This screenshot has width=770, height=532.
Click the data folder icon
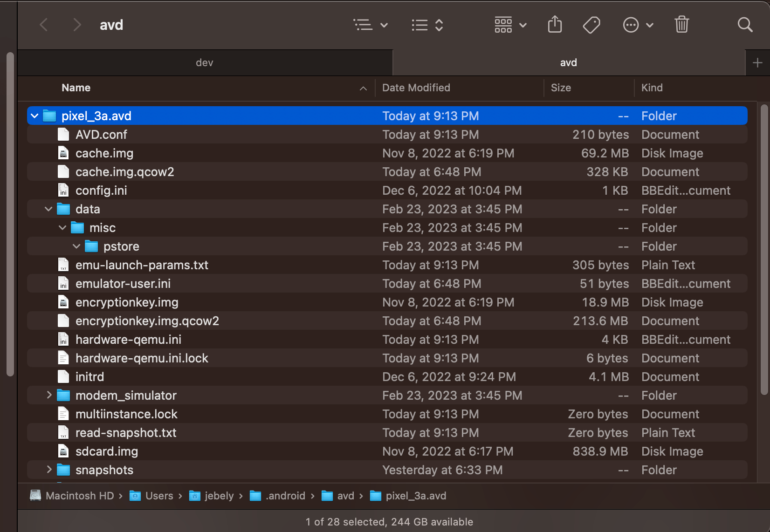tap(63, 209)
